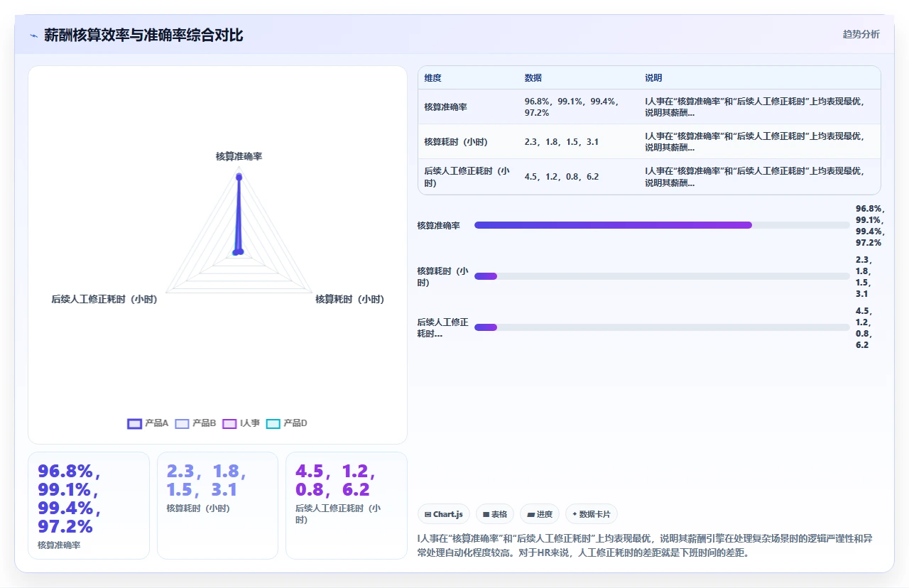This screenshot has width=909, height=588.
Task: Click the title 薪酬核算效率与准确率综合对比
Action: 143,35
